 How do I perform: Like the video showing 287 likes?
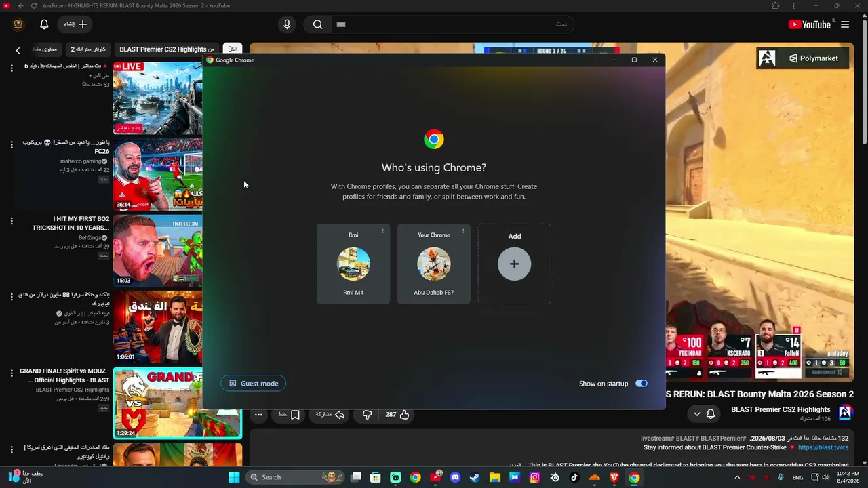pos(397,415)
